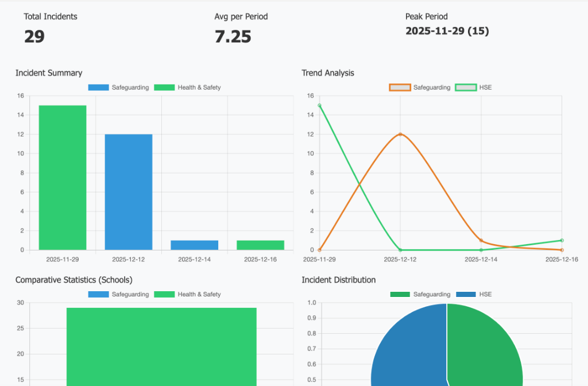The height and width of the screenshot is (386, 588).
Task: Toggle Safeguarding legend in Incident Summary chart
Action: click(x=118, y=87)
